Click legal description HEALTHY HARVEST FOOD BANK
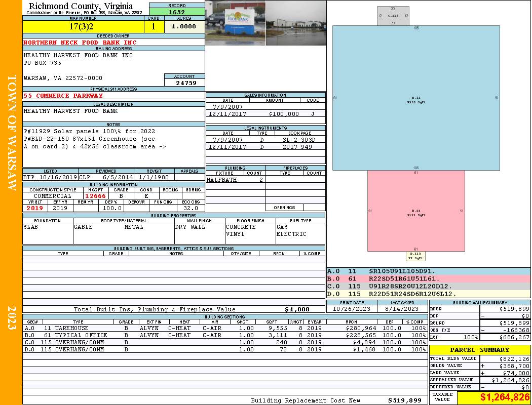Image resolution: width=532 pixels, height=405 pixels. pyautogui.click(x=70, y=111)
